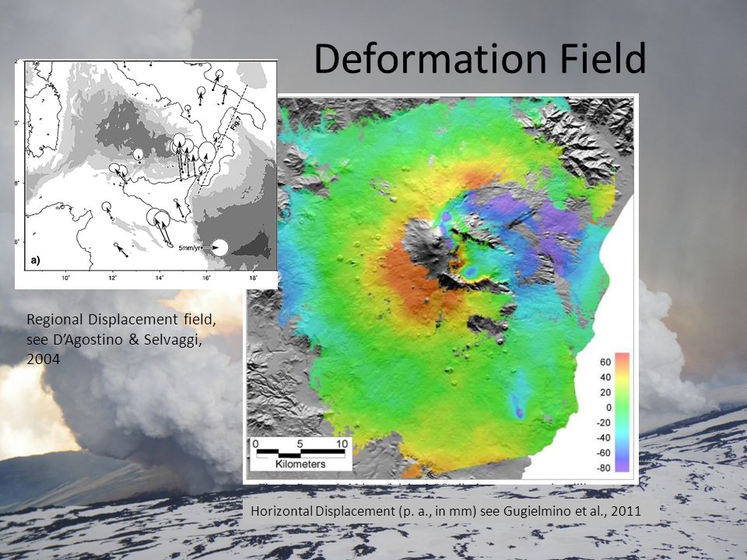The image size is (747, 560).
Task: Click the '14°' longitude axis label
Action: click(159, 278)
